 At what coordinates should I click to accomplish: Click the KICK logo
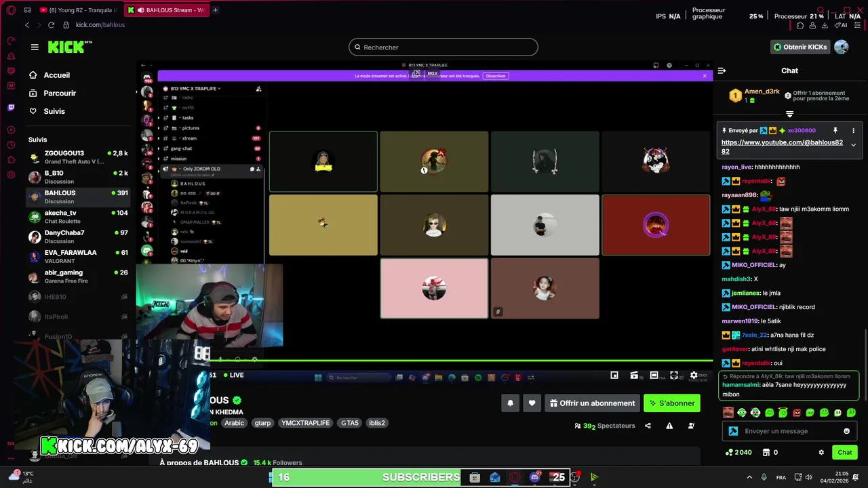click(x=69, y=47)
